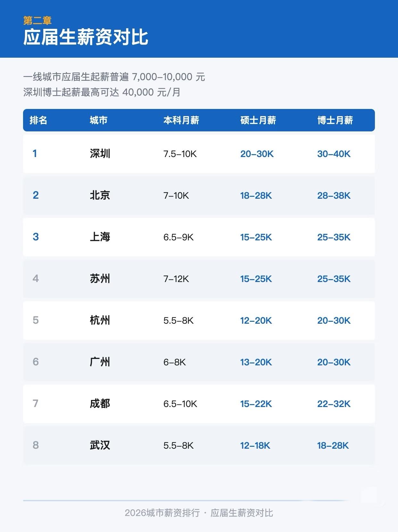
Task: Click Beijing's 18–28K master salary
Action: (x=256, y=195)
